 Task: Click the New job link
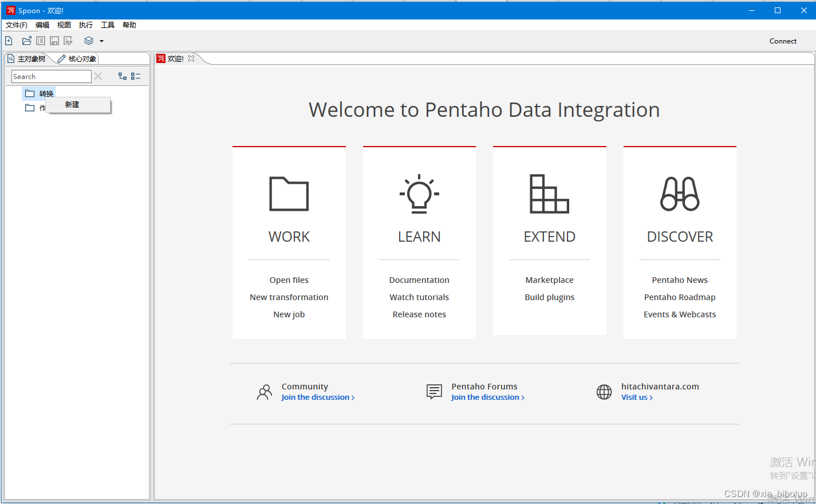click(289, 314)
